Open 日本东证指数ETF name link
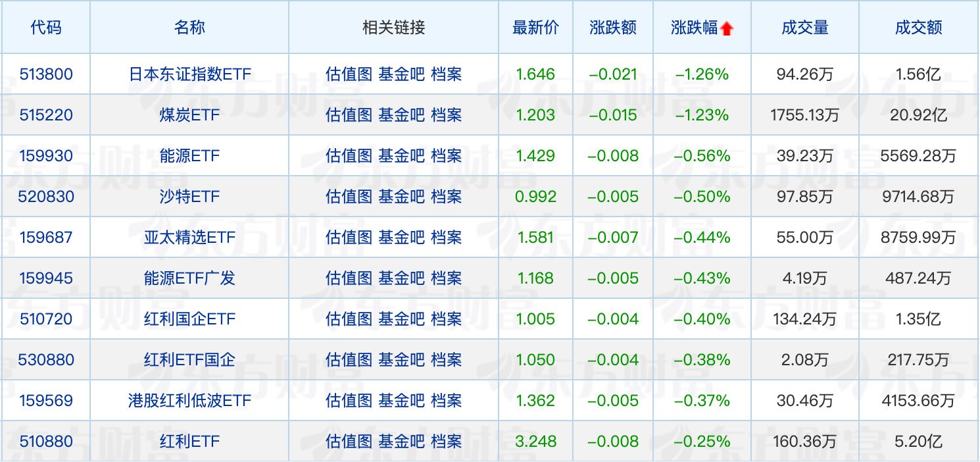Image resolution: width=980 pixels, height=462 pixels. click(189, 74)
